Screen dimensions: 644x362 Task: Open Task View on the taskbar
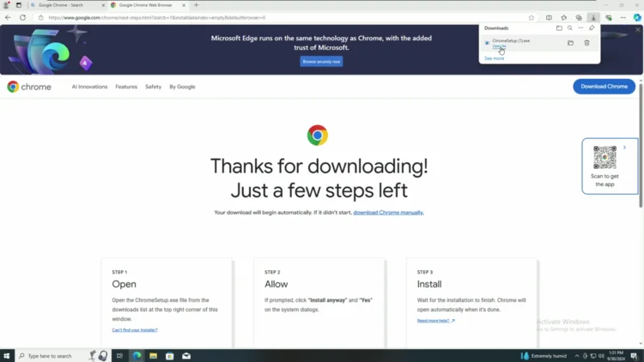[x=119, y=356]
